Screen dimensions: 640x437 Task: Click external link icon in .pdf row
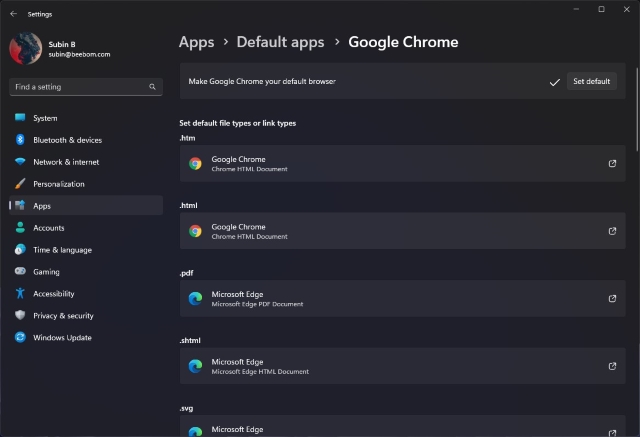coord(612,298)
